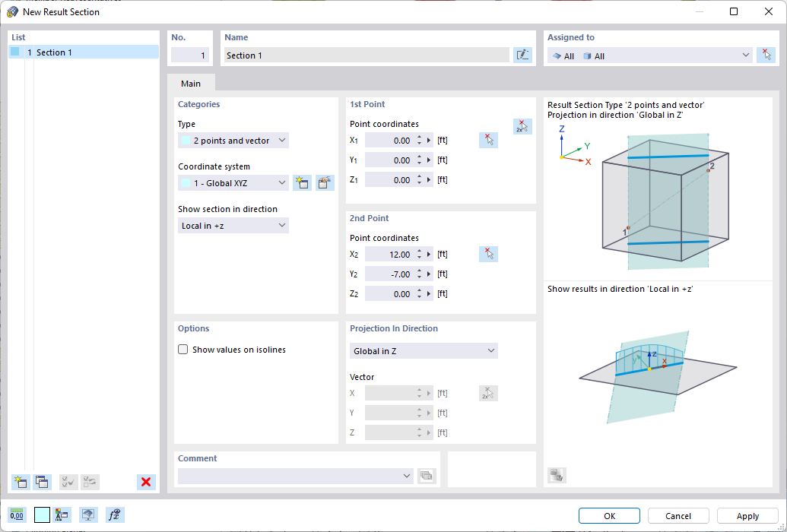
Task: Apply the result section settings
Action: click(x=746, y=515)
